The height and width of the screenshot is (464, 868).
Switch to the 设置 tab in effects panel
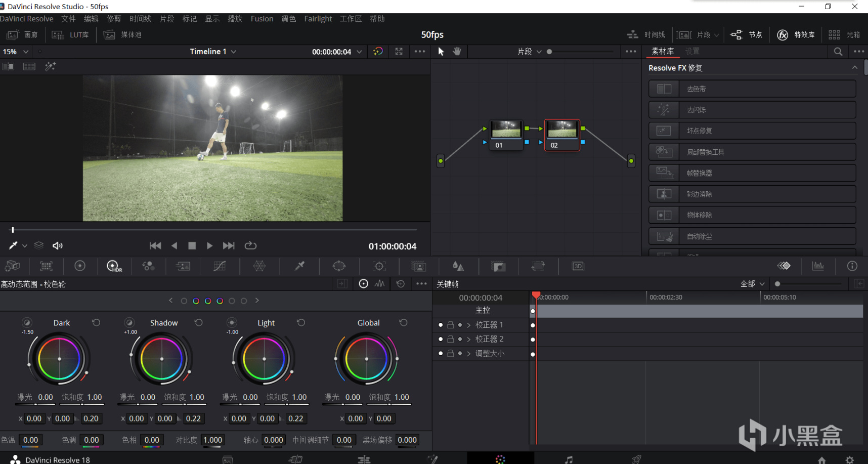tap(692, 51)
